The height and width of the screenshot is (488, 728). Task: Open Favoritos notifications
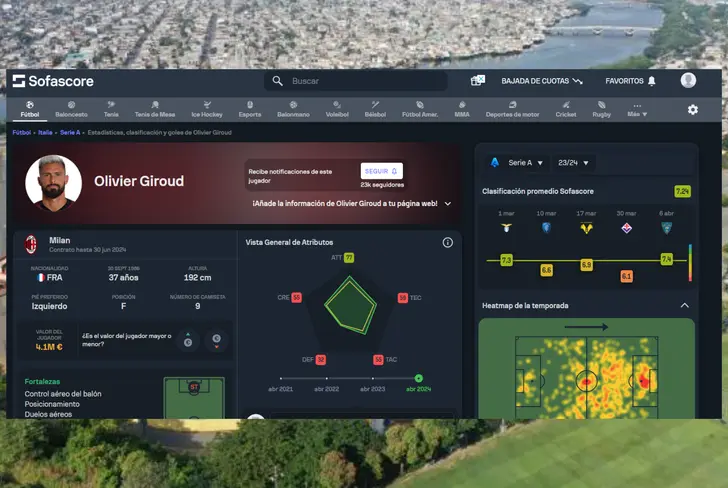coord(630,81)
